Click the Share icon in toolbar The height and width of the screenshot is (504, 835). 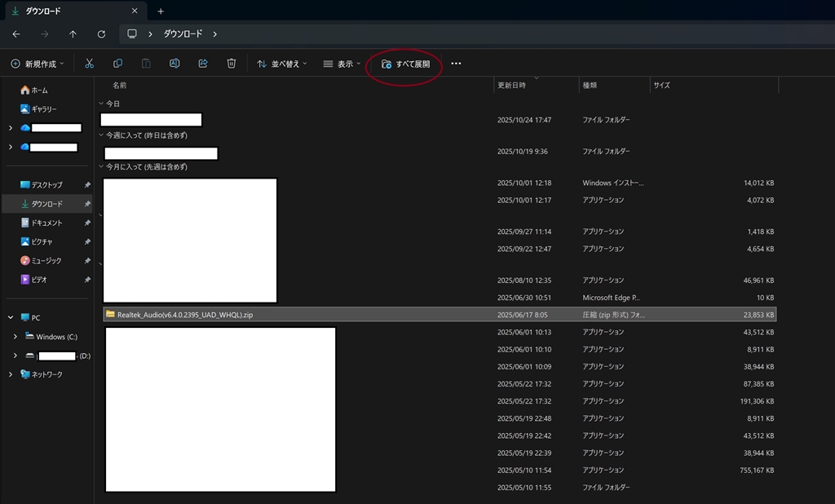tap(203, 64)
